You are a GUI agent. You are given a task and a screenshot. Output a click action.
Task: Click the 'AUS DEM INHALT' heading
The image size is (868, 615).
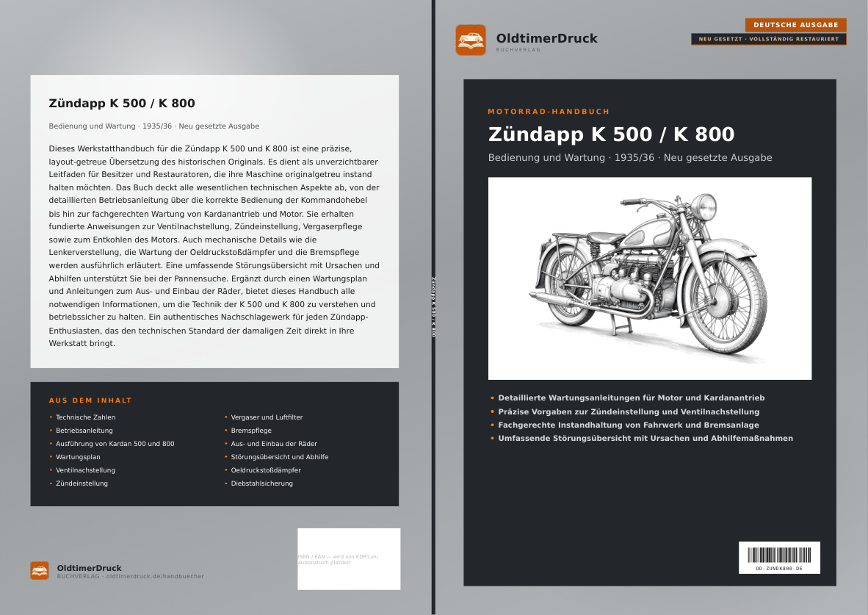pos(90,400)
